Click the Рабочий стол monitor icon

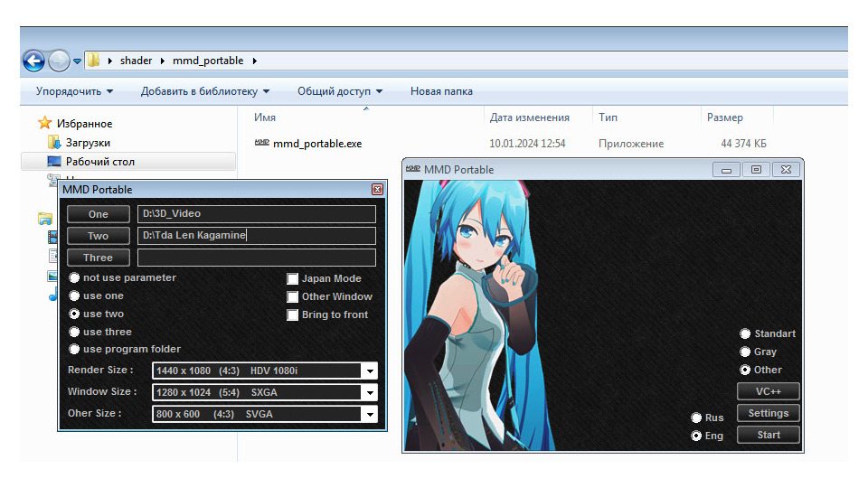point(53,162)
